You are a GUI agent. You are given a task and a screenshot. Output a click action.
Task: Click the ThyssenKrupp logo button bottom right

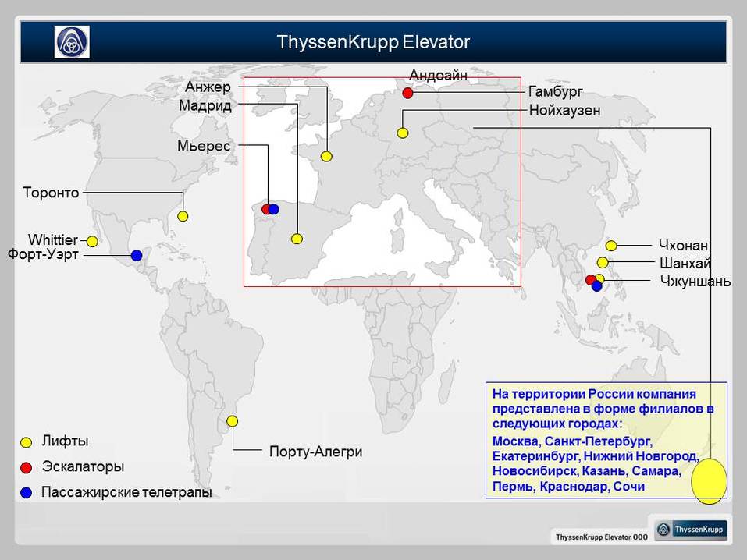pyautogui.click(x=690, y=530)
